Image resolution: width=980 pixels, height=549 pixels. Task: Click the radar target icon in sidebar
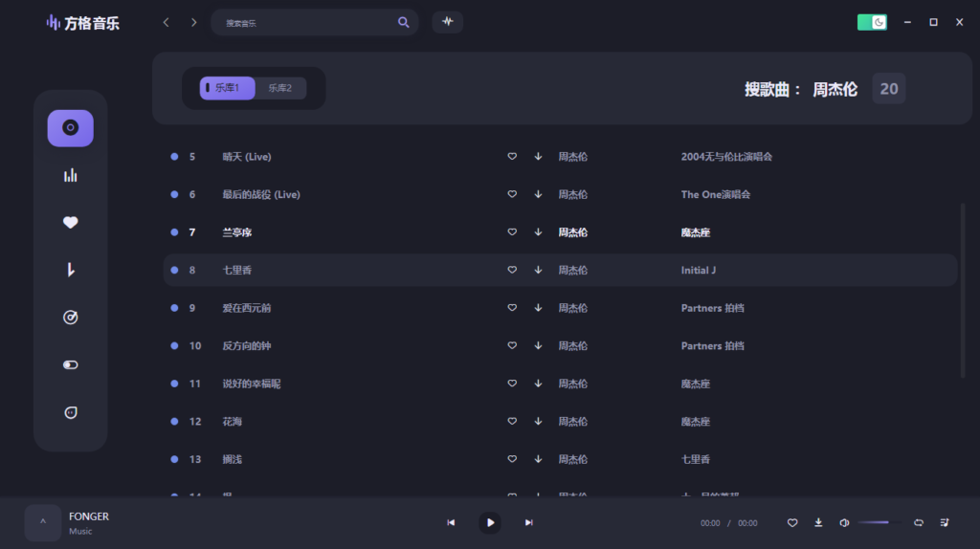(70, 318)
